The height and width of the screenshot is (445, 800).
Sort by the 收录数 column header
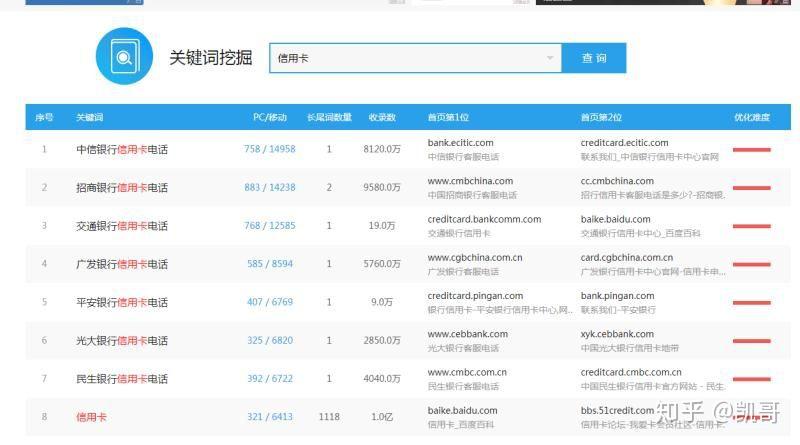pos(382,117)
